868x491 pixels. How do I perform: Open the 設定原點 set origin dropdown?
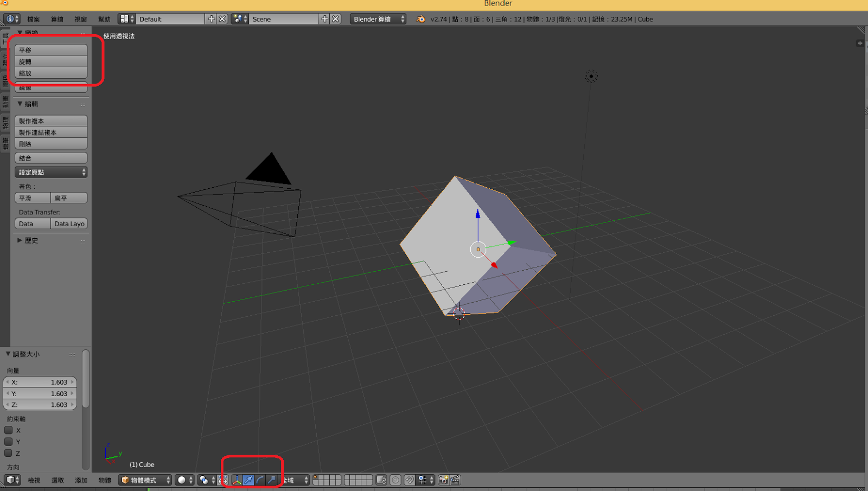click(51, 172)
